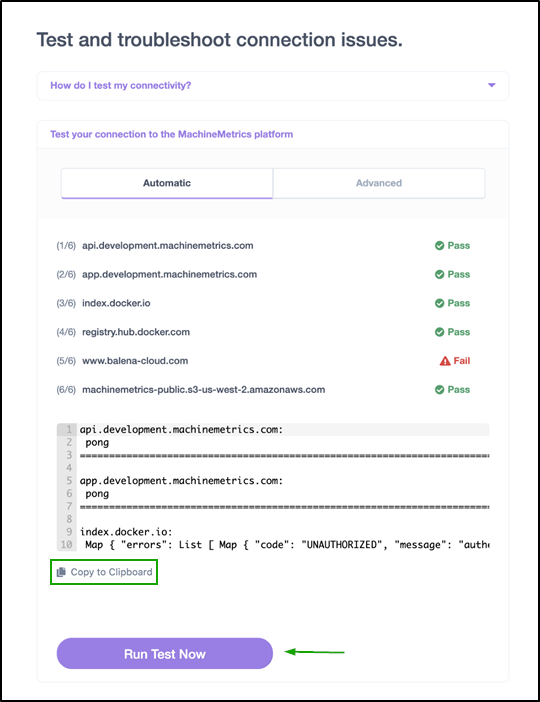Select the www.balena-cloud.com test row text

coord(135,361)
